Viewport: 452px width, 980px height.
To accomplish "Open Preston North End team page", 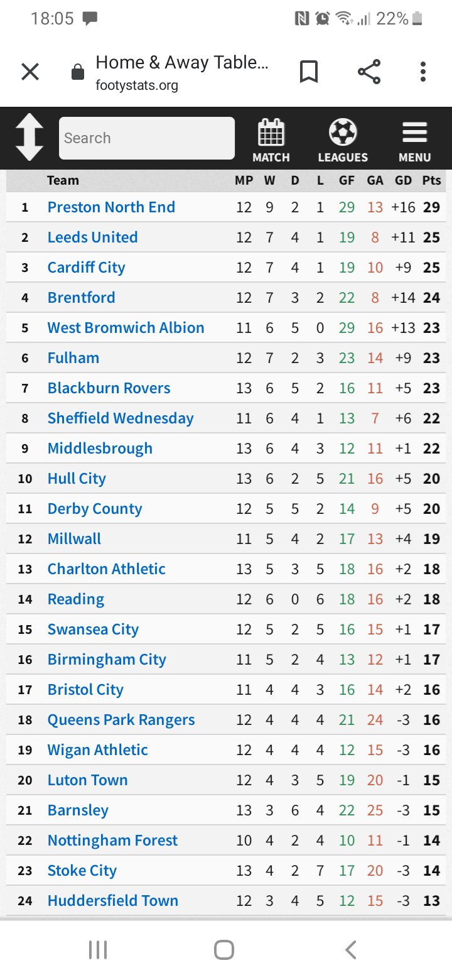I will pos(111,207).
